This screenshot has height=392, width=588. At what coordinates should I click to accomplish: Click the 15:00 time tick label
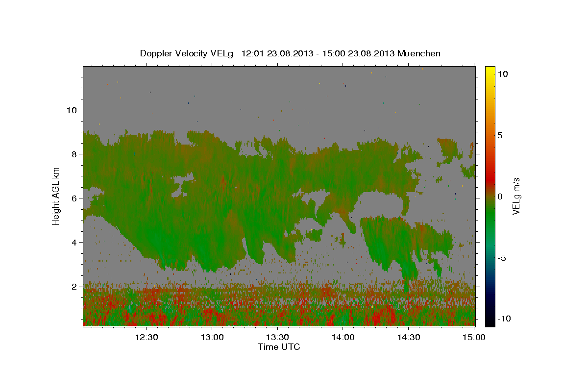point(474,338)
